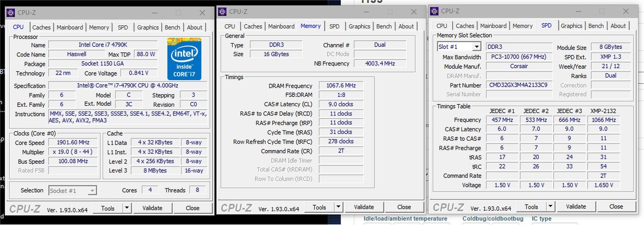Click the Multiplier value x 19.0 (8 - 44)
644x225 pixels.
click(x=73, y=152)
